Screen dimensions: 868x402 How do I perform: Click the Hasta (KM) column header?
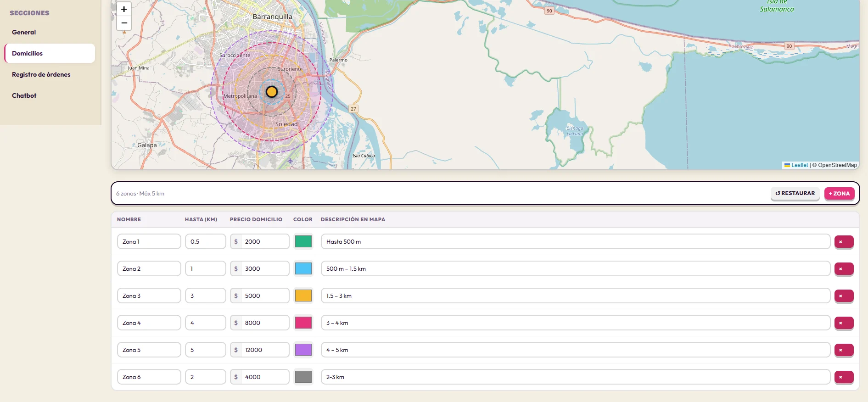(x=201, y=219)
